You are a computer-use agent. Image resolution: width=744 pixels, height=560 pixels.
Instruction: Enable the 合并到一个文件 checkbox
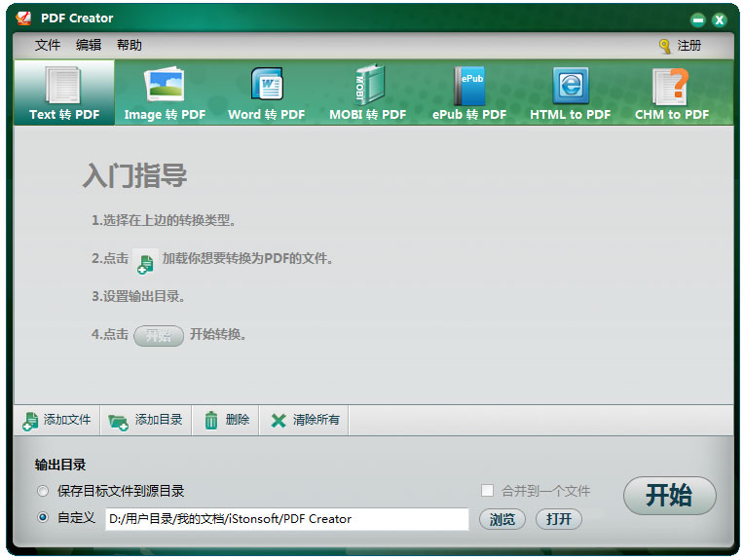(488, 491)
